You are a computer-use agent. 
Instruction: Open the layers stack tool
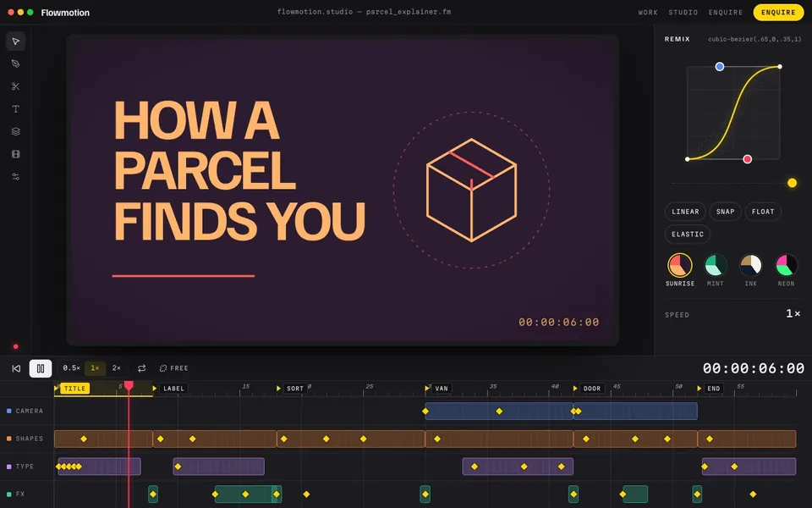15,132
